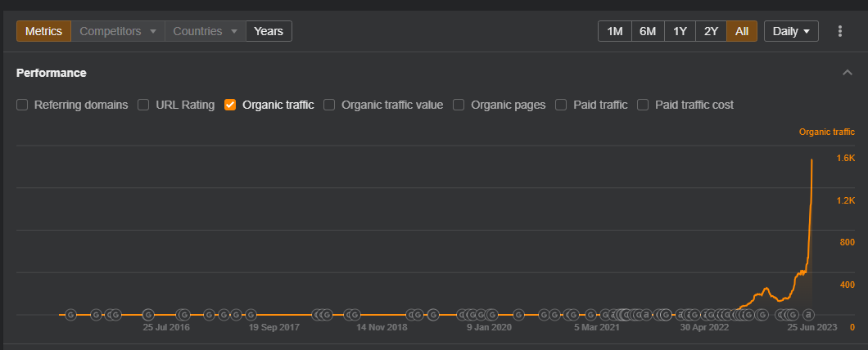Open the Daily granularity dropdown
The height and width of the screenshot is (350, 868).
[x=791, y=31]
